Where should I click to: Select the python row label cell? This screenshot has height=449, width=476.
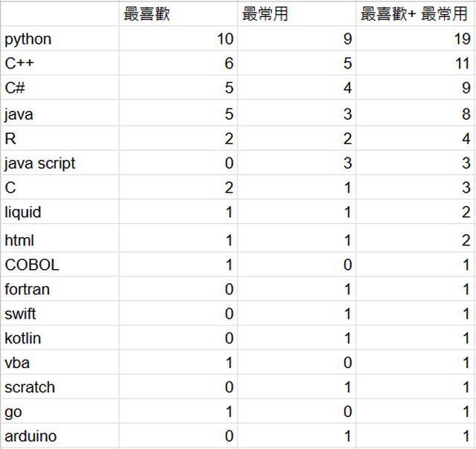59,39
